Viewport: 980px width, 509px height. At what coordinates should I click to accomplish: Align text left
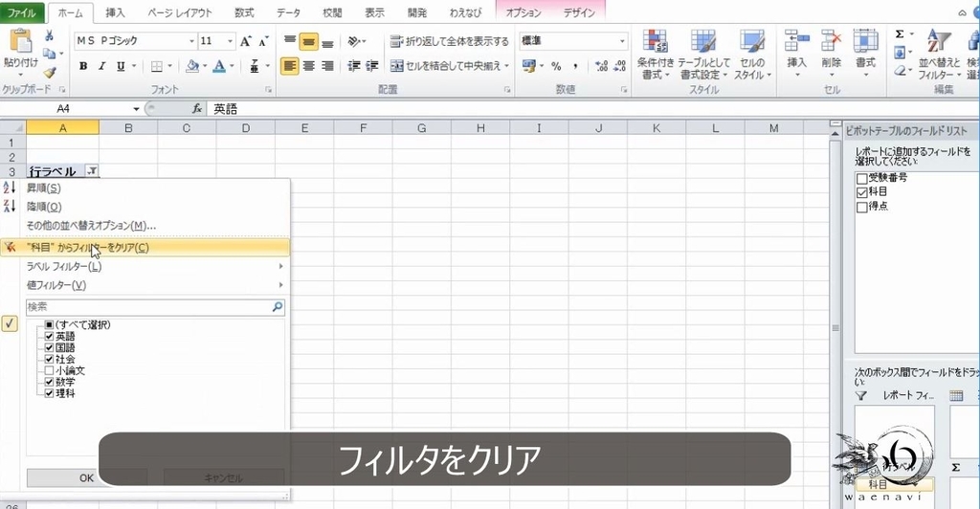tap(289, 66)
